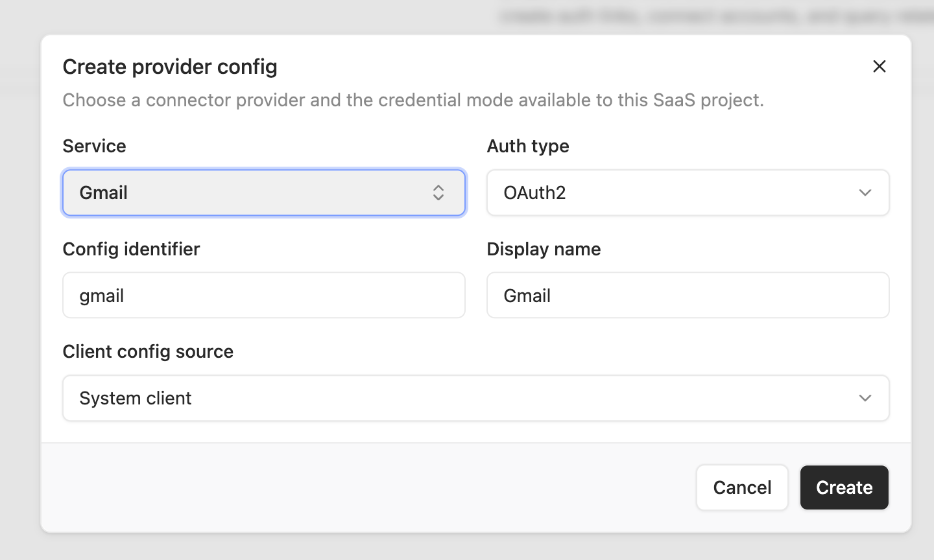Select the Create provider config heading
This screenshot has width=934, height=560.
tap(170, 66)
